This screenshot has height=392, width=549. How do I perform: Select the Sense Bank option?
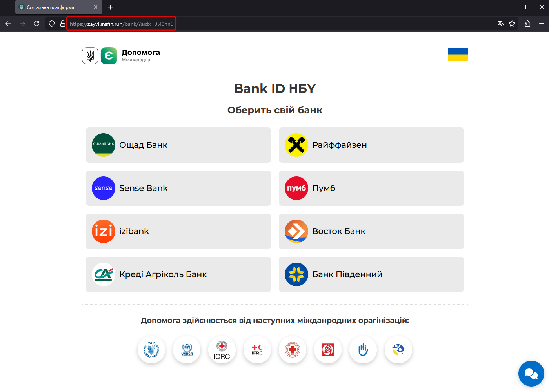[178, 188]
